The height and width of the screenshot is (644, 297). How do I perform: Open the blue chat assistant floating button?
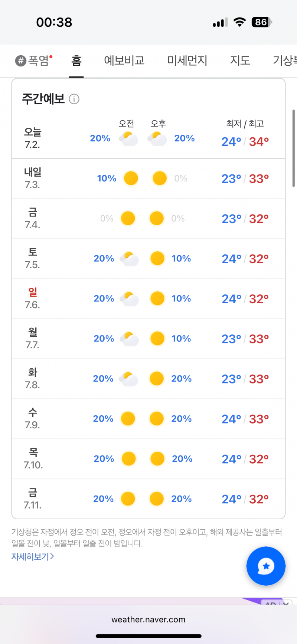point(266,566)
